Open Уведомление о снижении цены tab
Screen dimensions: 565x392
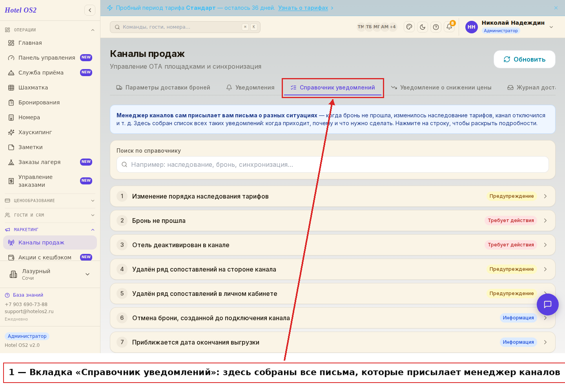pos(441,88)
